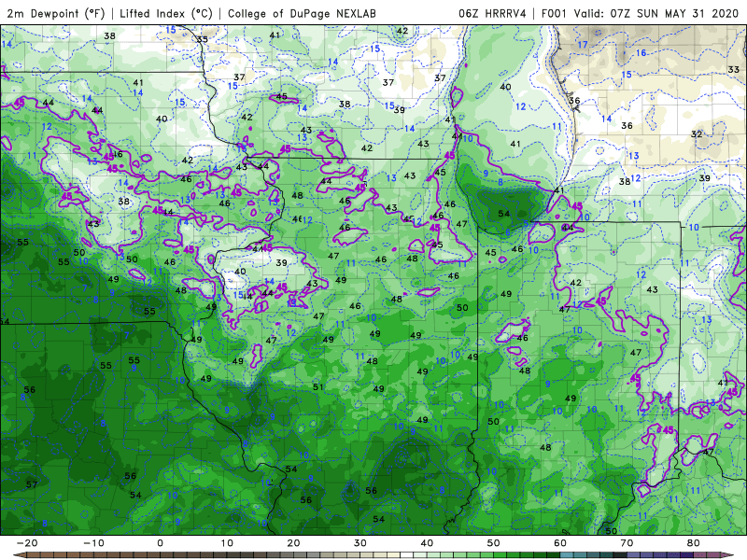Click the 80 label on the color legend

point(694,543)
